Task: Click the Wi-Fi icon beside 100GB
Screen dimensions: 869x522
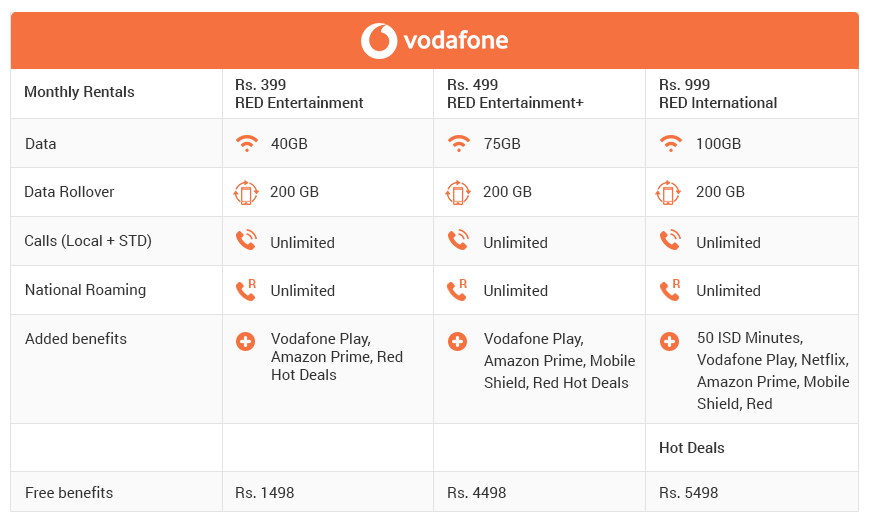Action: click(x=671, y=144)
